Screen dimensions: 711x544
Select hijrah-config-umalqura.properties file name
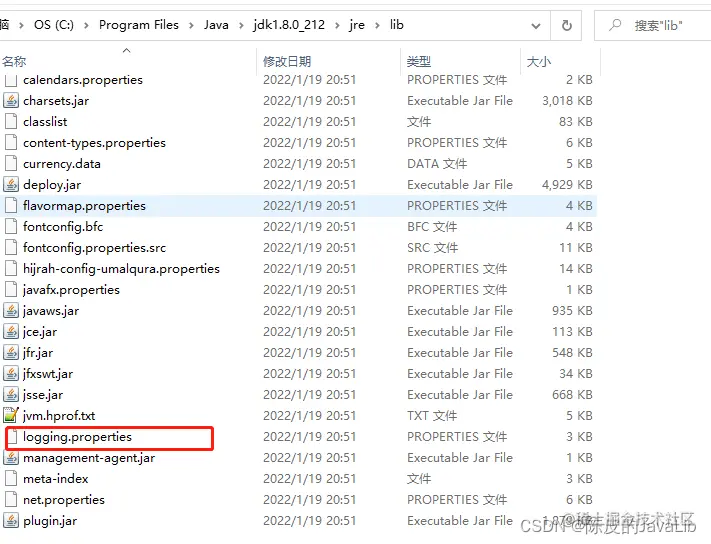[121, 268]
